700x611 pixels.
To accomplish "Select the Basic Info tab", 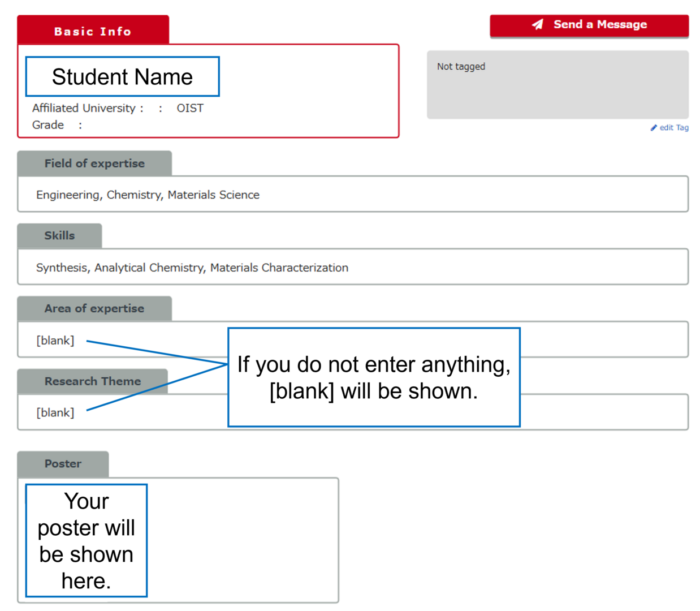I will pyautogui.click(x=93, y=31).
